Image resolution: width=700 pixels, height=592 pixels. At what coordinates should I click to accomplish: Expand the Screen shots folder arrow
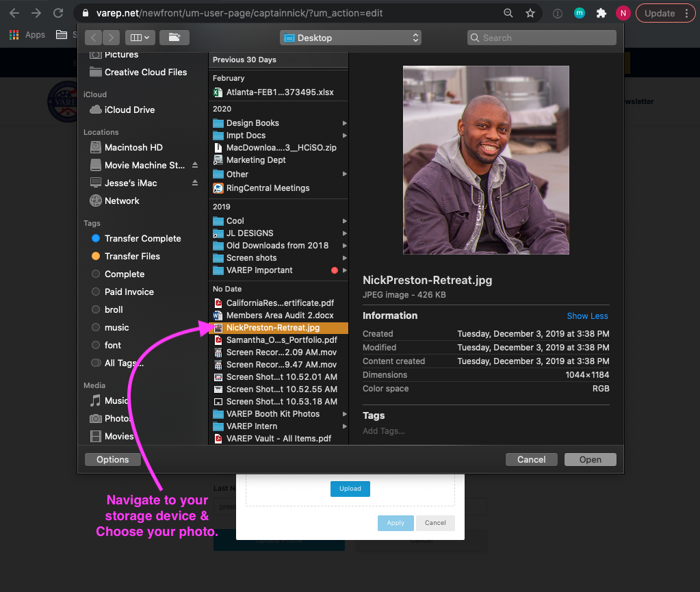tap(345, 258)
